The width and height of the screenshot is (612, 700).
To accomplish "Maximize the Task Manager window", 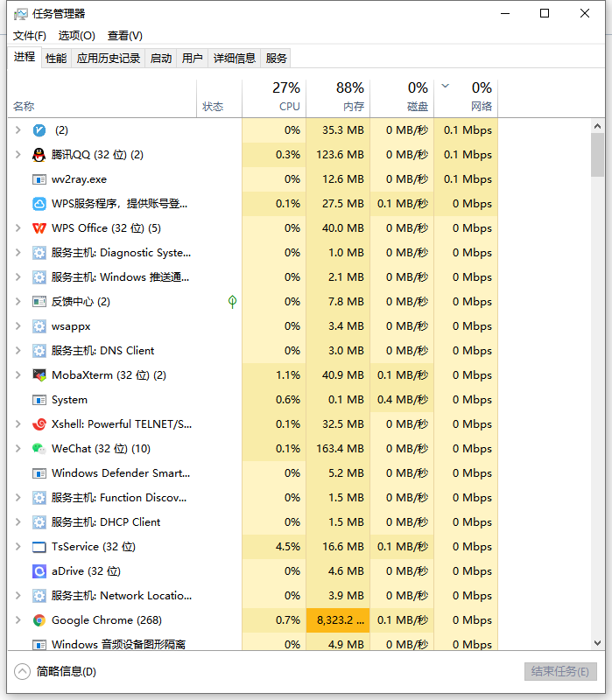I will [545, 13].
